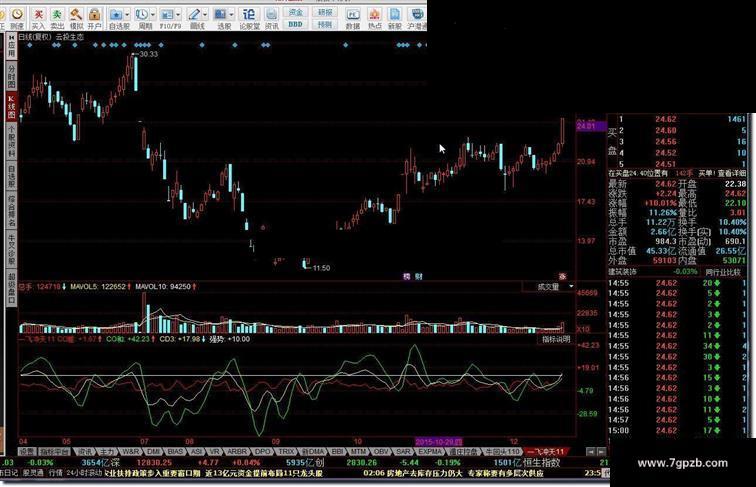Open 牛叉诊股 sidebar tab
756x487 pixels.
(11, 249)
